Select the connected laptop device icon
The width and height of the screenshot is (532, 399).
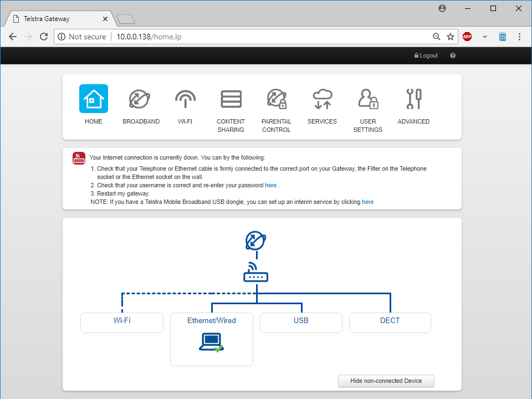211,342
